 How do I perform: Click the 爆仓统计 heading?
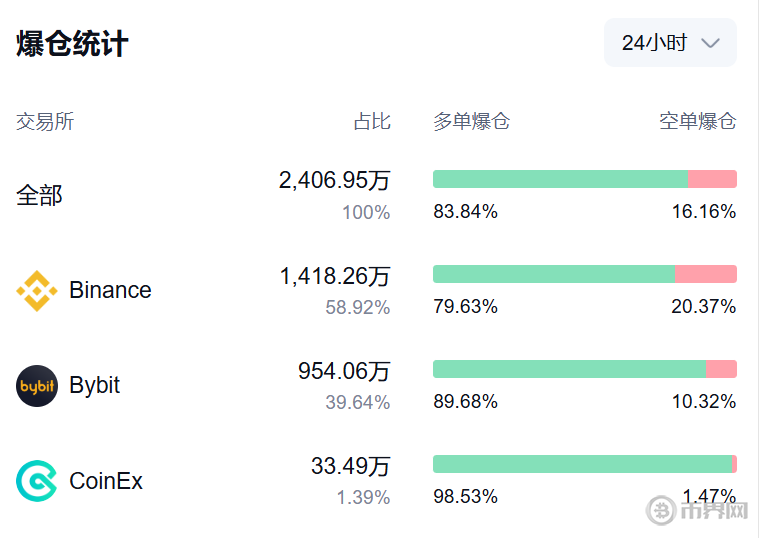coord(72,44)
